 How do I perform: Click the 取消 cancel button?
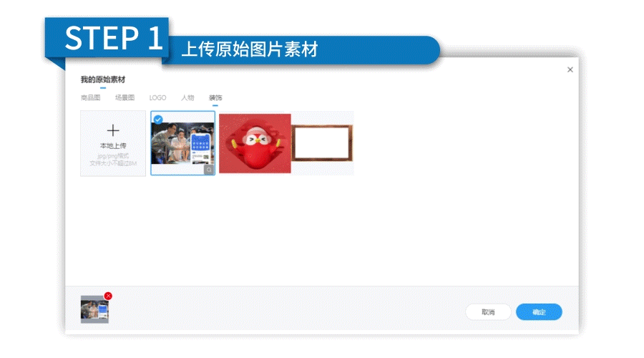488,312
